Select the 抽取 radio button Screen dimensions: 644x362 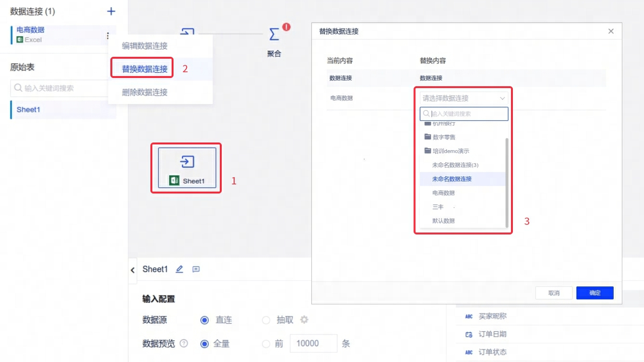click(x=266, y=320)
